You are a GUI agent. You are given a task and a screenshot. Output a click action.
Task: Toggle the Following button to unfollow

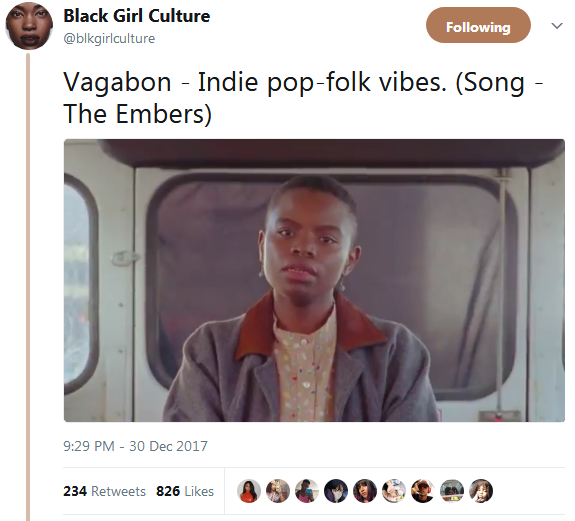point(478,25)
